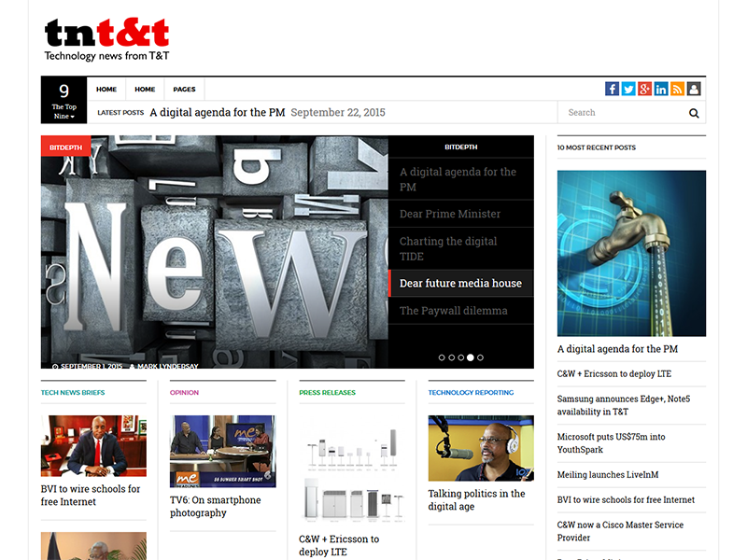Open 'Talking politics in the digital age'

click(476, 500)
